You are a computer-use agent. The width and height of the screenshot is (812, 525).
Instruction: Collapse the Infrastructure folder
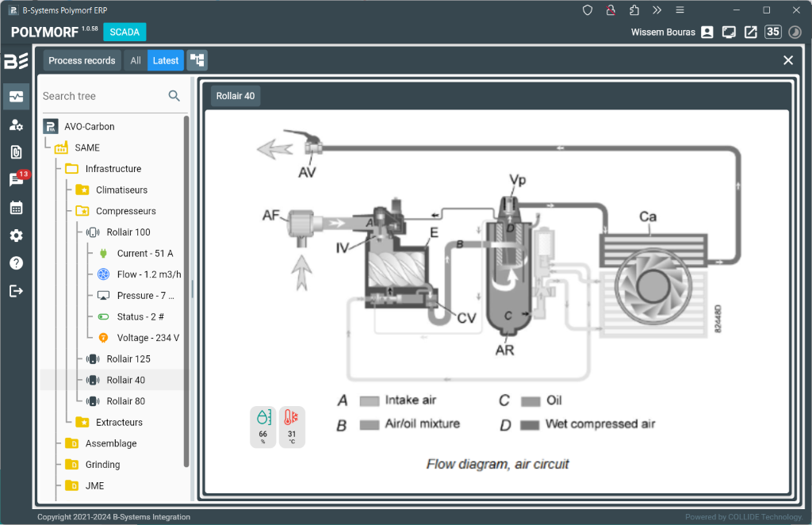pyautogui.click(x=113, y=169)
